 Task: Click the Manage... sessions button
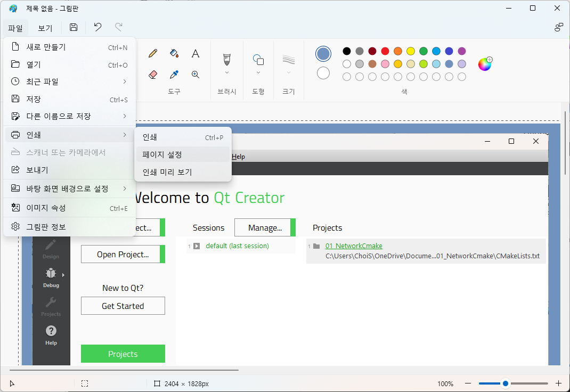tap(265, 228)
